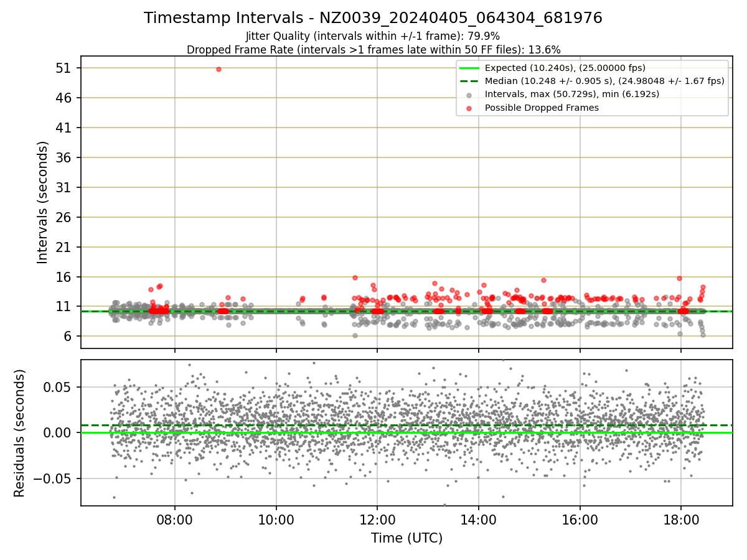Click the green line swatch for Expected in legend
The height and width of the screenshot is (560, 747).
(x=469, y=68)
